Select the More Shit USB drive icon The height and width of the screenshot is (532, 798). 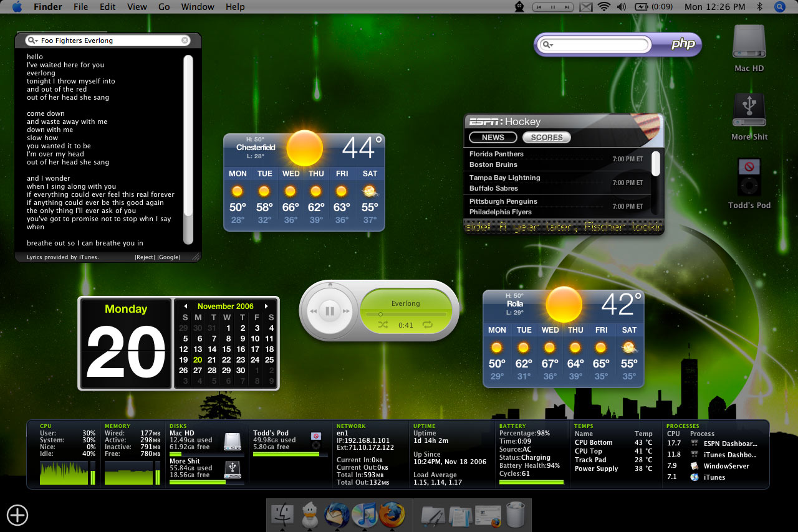749,111
